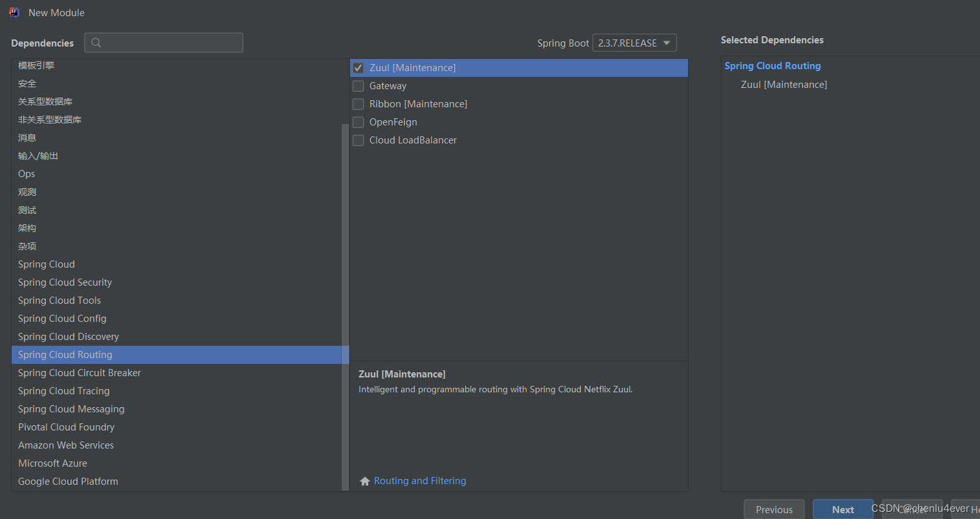Open the Spring Cloud Config category
Viewport: 980px width, 519px height.
(x=62, y=318)
